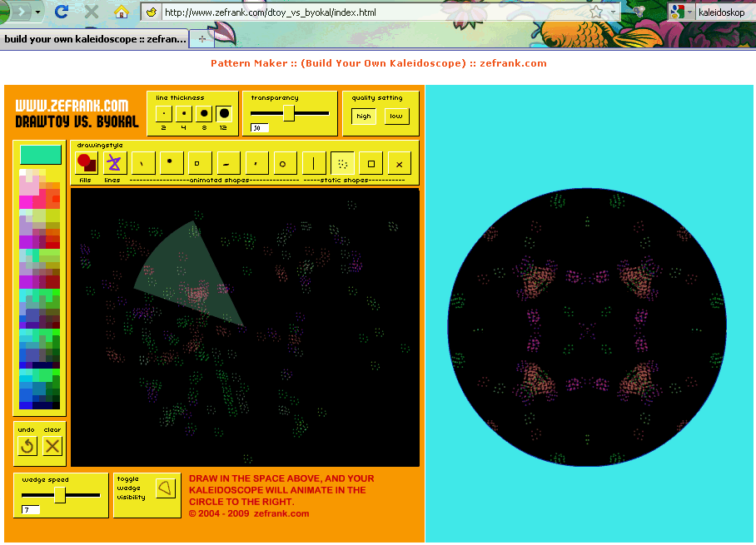Screen dimensions: 756x545
Task: Set line thickness to 12
Action: (224, 114)
